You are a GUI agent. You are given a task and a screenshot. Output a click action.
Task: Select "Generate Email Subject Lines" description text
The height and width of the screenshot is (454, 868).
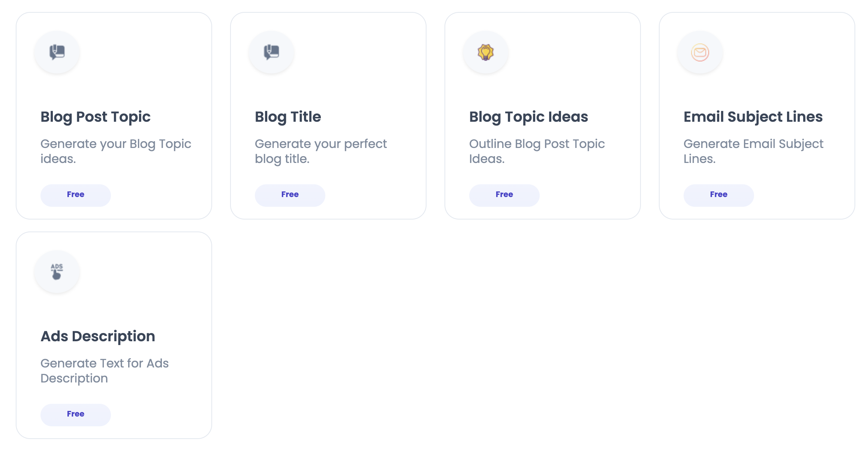[753, 151]
